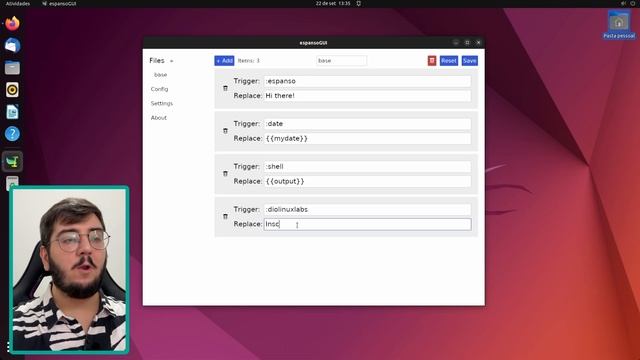Open Thunderbird mail from the dock
The image size is (640, 360).
tap(12, 45)
